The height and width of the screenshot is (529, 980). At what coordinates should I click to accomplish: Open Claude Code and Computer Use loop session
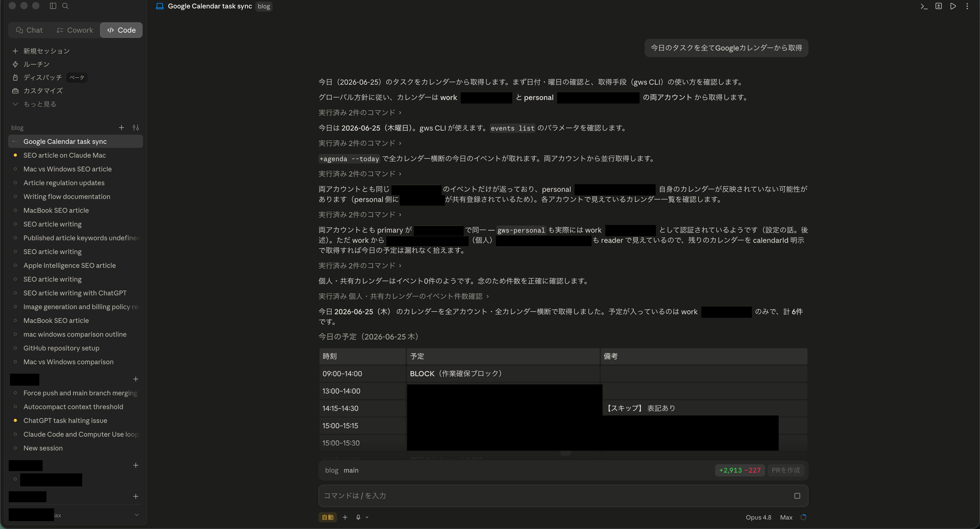coord(76,434)
